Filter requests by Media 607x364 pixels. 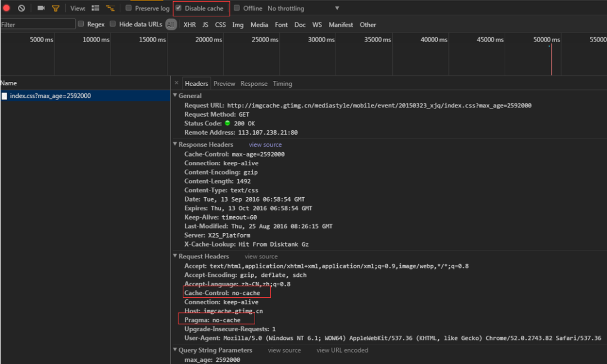pos(259,24)
